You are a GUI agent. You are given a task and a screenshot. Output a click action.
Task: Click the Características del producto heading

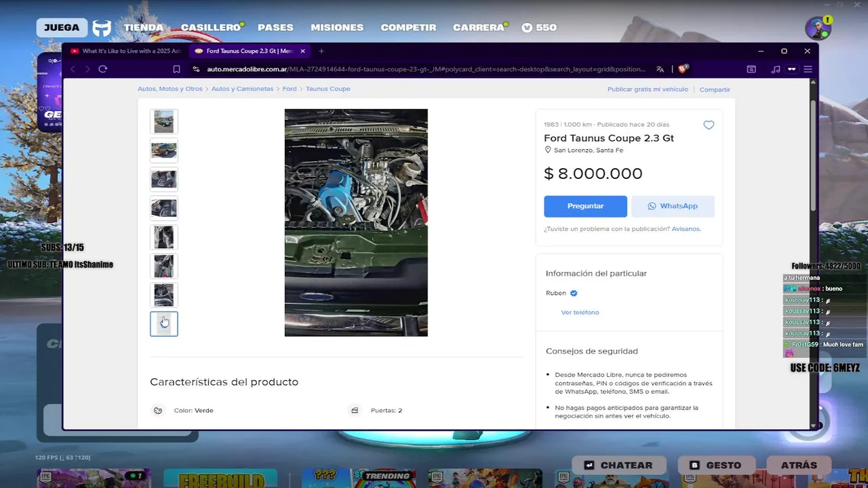point(224,382)
